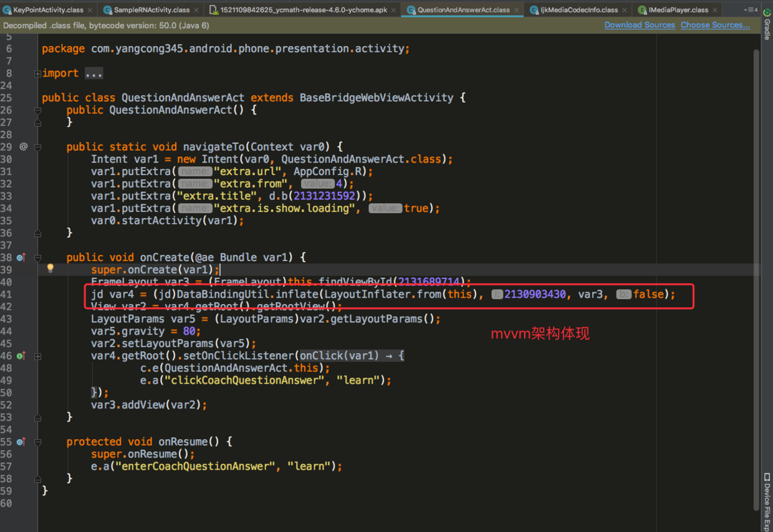Close the SampleRNActivity.class tab
Image resolution: width=773 pixels, height=532 pixels.
pos(197,10)
